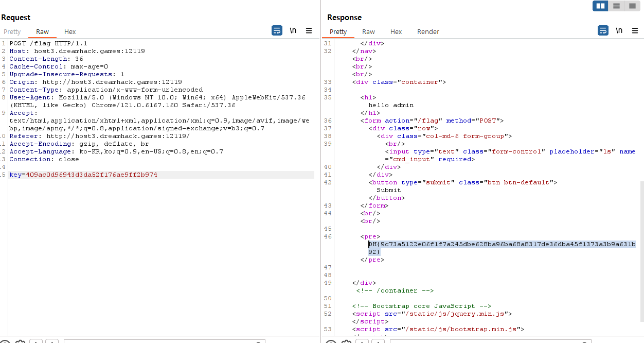Select tabbed layout icon
644x343 pixels.
click(x=632, y=6)
